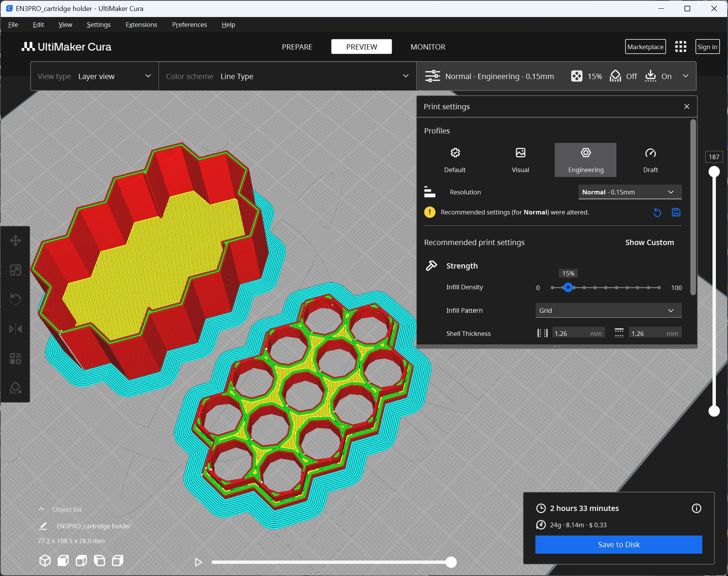Open the Infill Pattern Grid dropdown
728x576 pixels.
tap(608, 310)
